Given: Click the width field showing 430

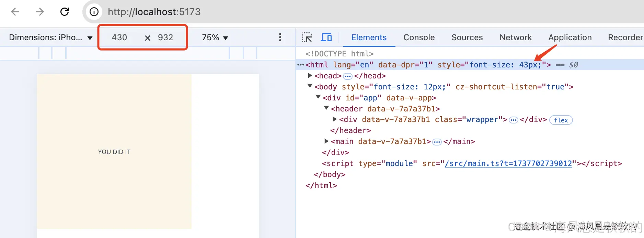Looking at the screenshot, I should pos(119,37).
